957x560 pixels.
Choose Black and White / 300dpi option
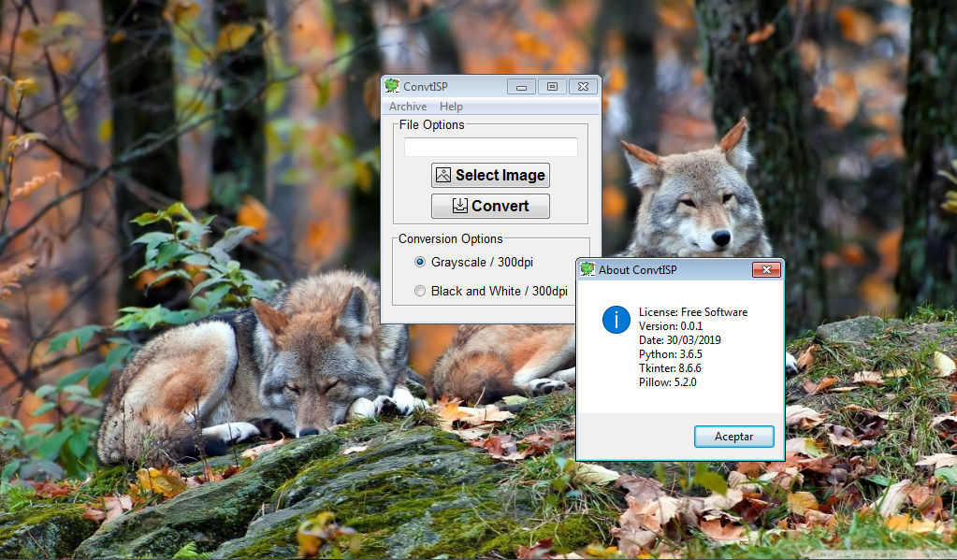tap(420, 291)
